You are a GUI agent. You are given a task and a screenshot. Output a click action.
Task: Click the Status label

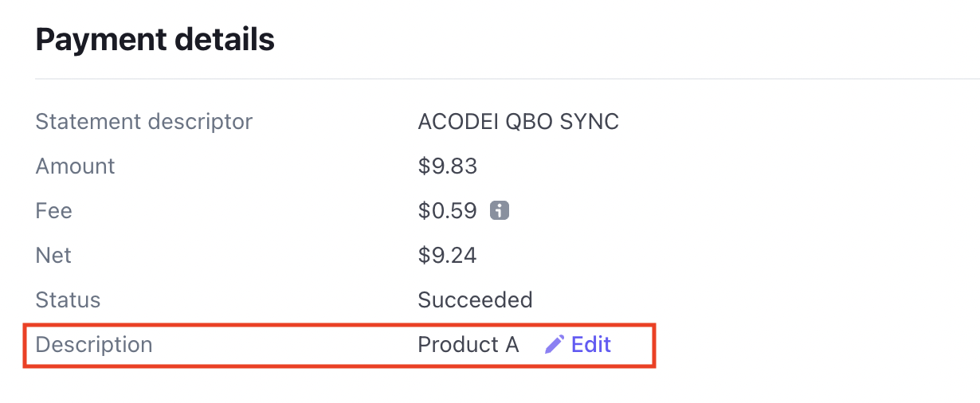click(69, 300)
